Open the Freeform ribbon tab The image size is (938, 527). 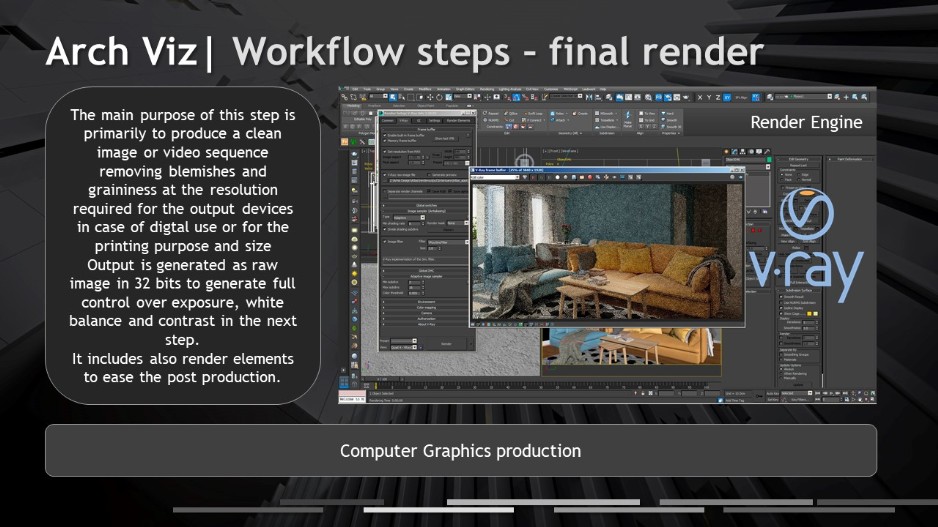pos(374,106)
